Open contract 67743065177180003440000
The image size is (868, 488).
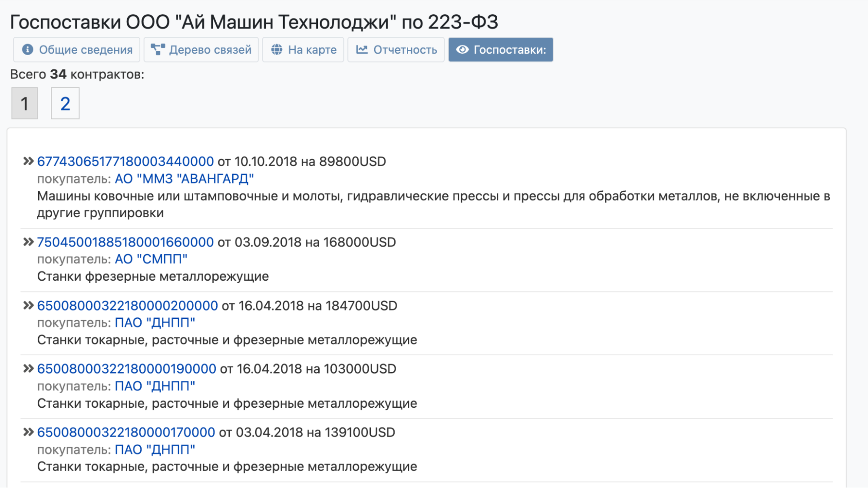125,161
